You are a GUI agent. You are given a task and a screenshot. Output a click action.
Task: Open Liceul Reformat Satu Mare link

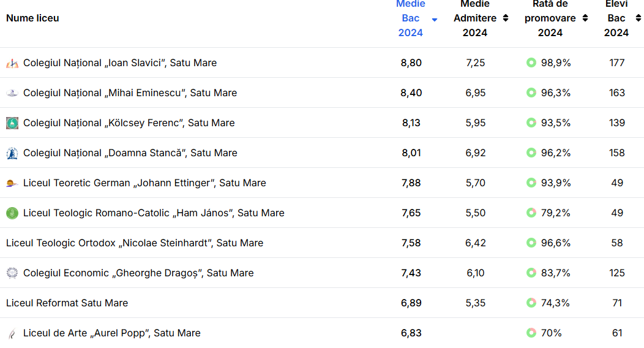point(67,303)
